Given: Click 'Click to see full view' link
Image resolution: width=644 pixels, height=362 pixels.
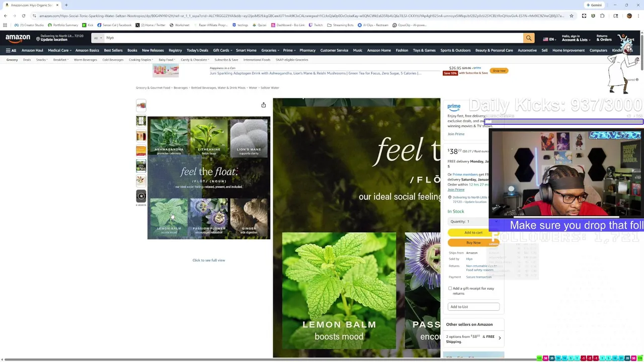Looking at the screenshot, I should 209,260.
